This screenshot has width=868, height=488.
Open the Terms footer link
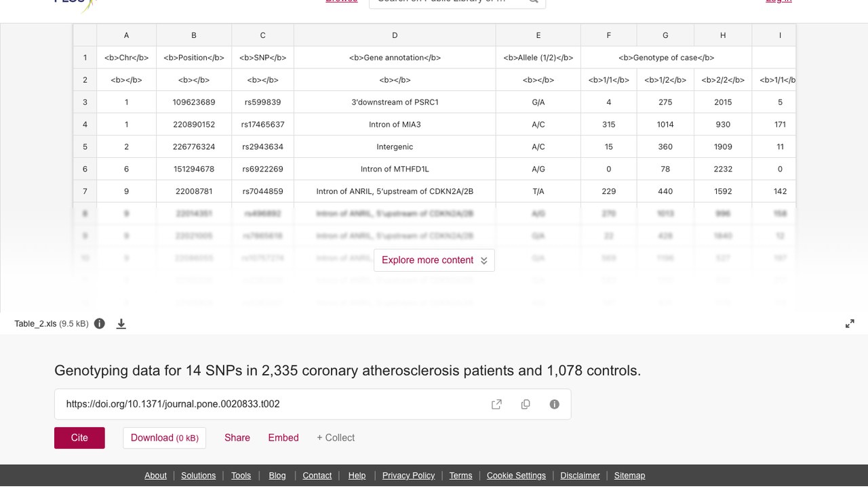click(x=460, y=476)
